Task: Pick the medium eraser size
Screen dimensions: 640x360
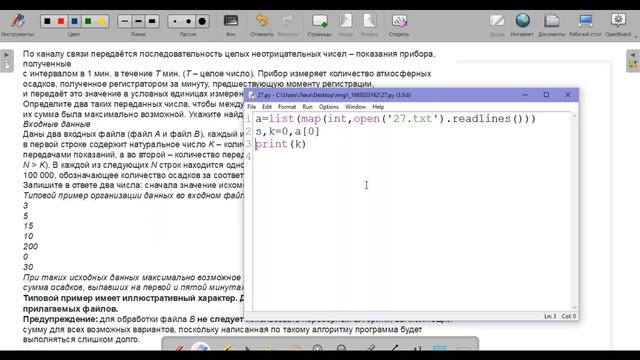Action: pos(189,21)
